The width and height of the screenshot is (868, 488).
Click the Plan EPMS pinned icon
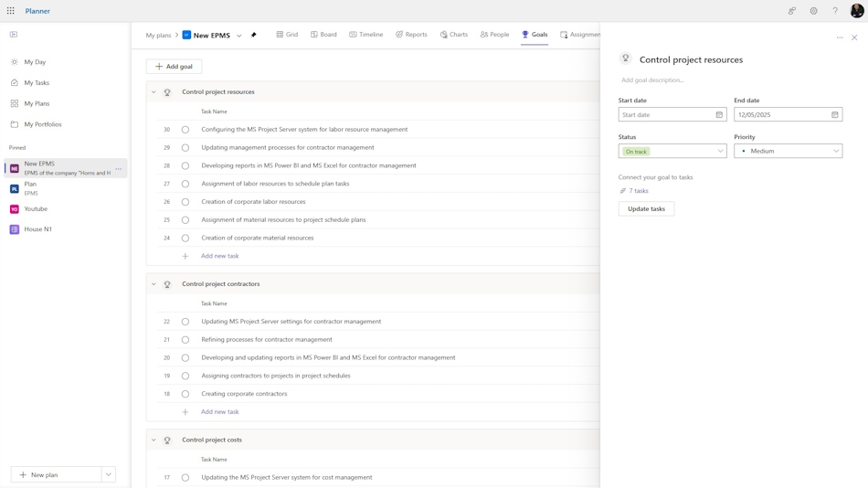tap(15, 189)
